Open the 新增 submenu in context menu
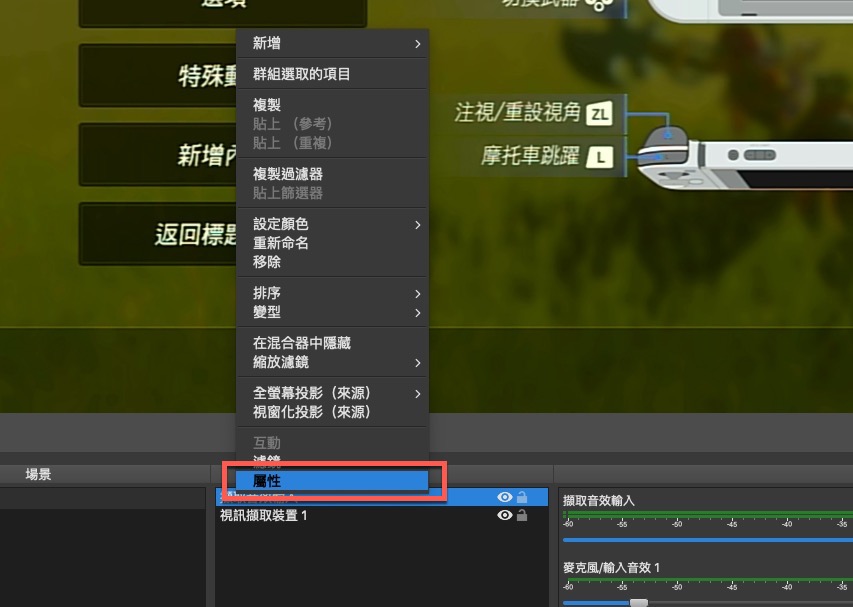 (x=332, y=44)
